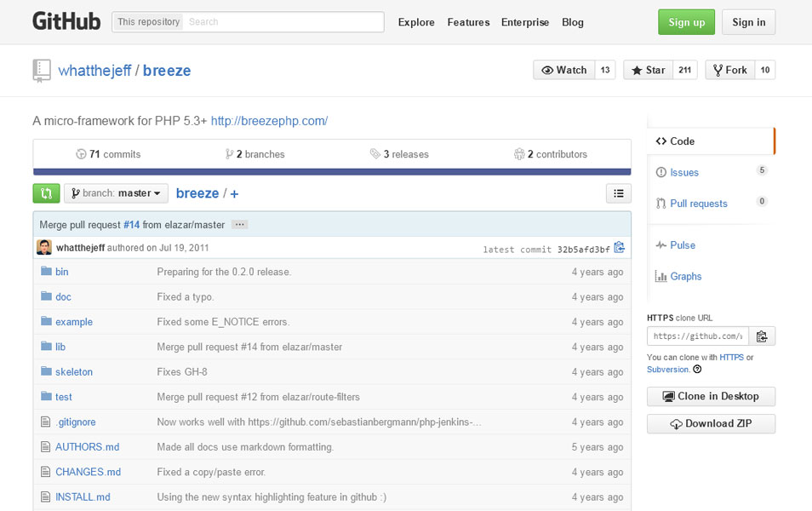Click the doc folder icon
Screen dimensions: 812x511
click(46, 296)
